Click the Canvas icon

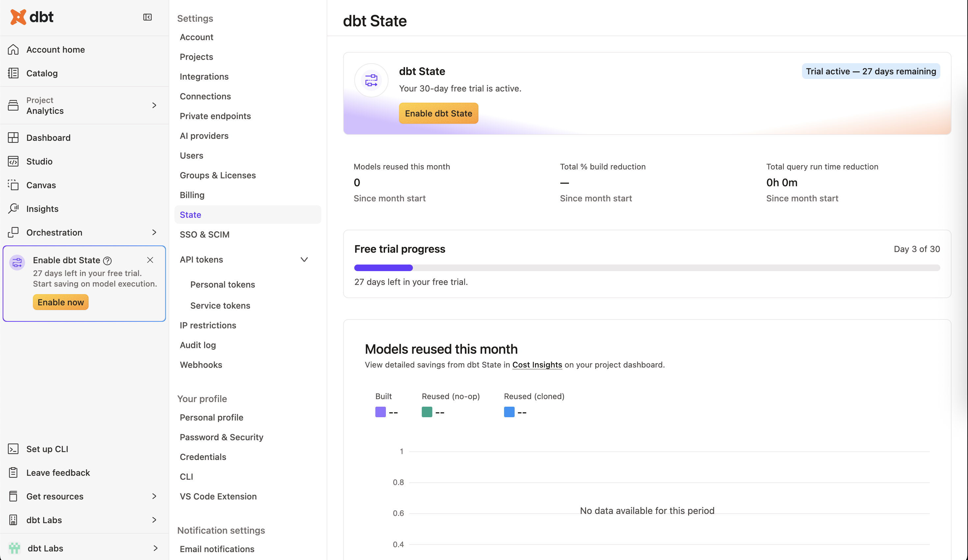click(x=13, y=185)
